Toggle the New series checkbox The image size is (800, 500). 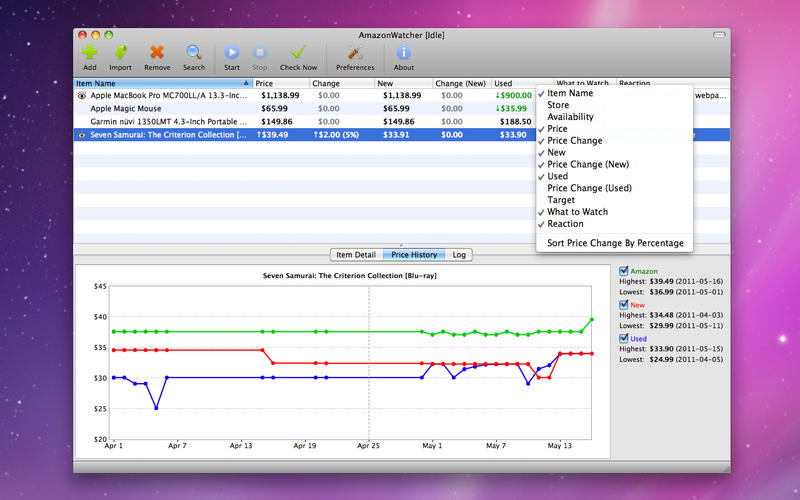tap(623, 305)
